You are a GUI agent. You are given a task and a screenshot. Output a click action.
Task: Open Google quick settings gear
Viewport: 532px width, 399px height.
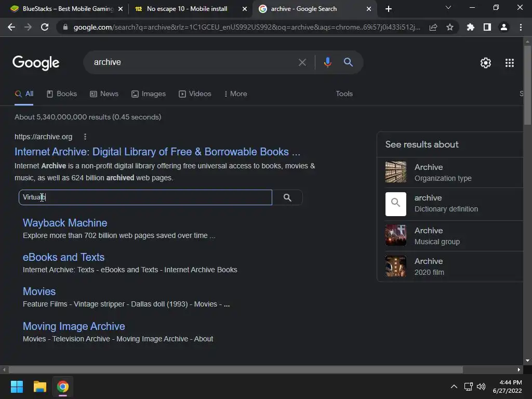click(486, 63)
